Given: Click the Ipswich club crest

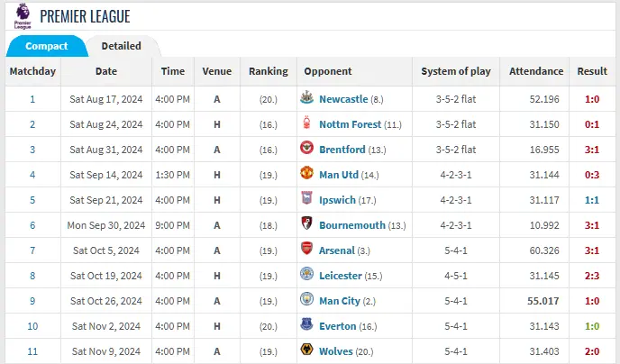Looking at the screenshot, I should click(x=307, y=200).
